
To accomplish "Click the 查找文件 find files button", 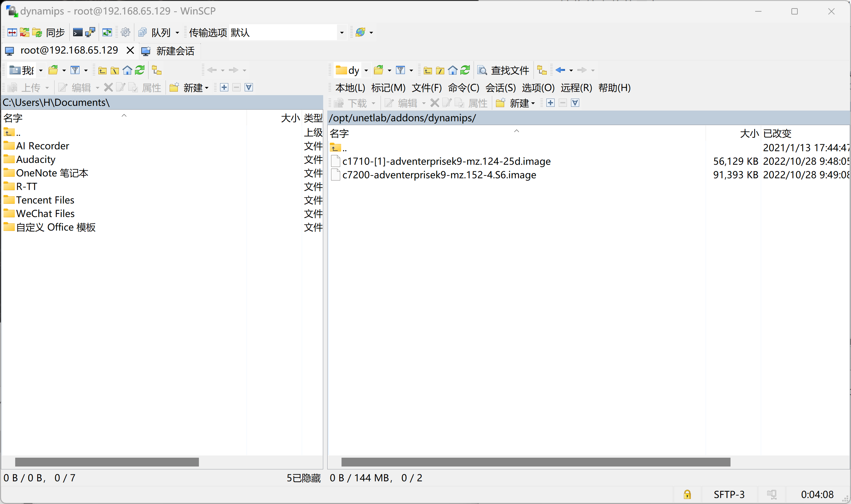I will tap(504, 70).
